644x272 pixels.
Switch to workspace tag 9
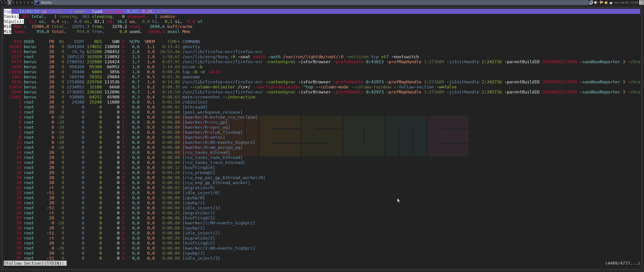[32, 3]
